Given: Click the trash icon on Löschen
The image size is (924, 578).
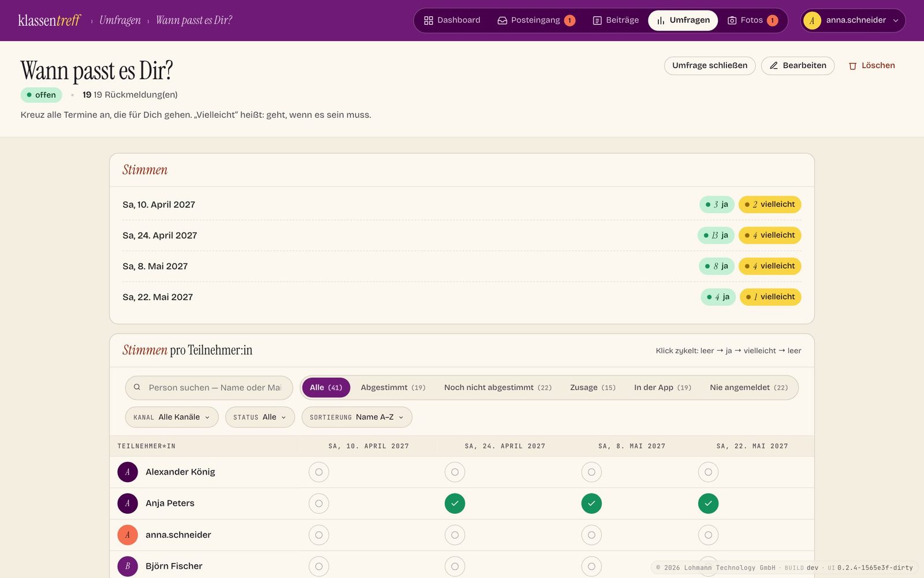Looking at the screenshot, I should click(852, 66).
